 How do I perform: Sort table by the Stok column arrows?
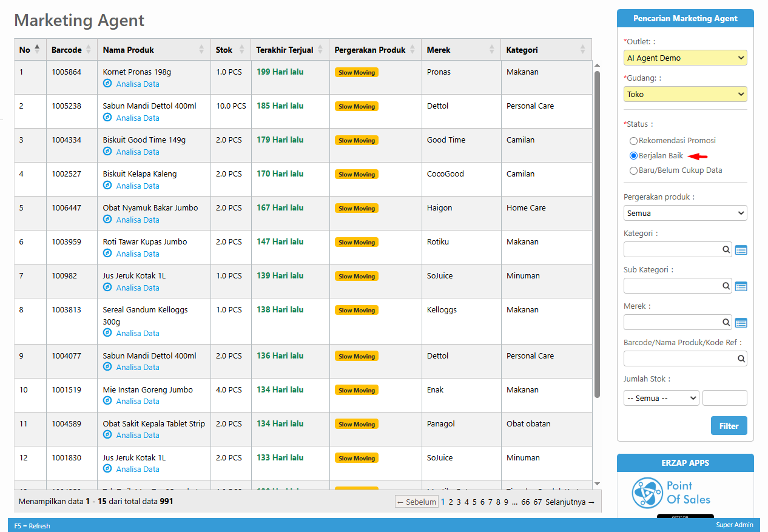242,50
